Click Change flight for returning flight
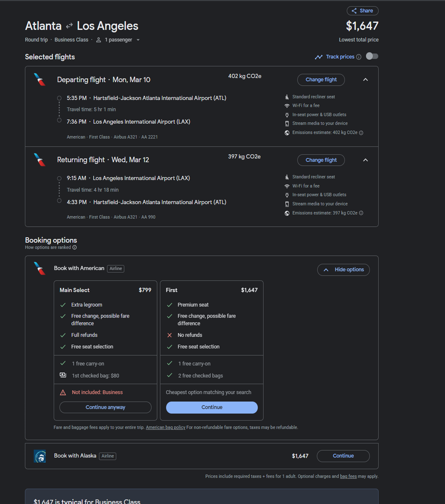The height and width of the screenshot is (504, 445). [321, 160]
